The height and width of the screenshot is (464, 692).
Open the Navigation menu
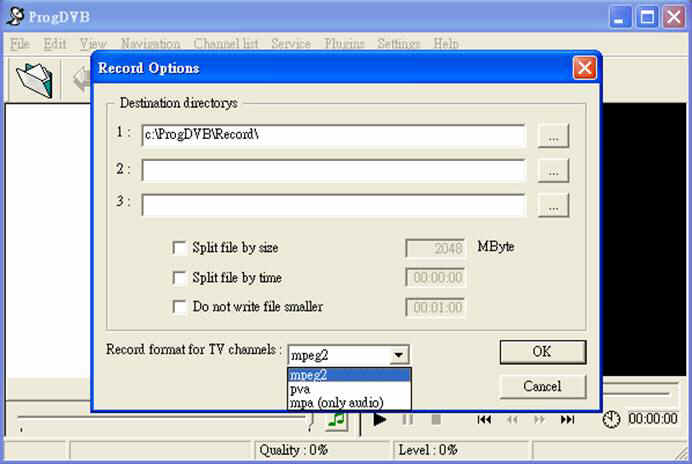pyautogui.click(x=150, y=44)
